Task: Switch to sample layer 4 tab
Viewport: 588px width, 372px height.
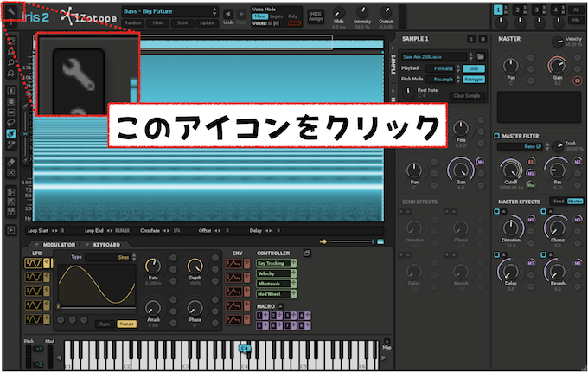Action: [x=555, y=10]
